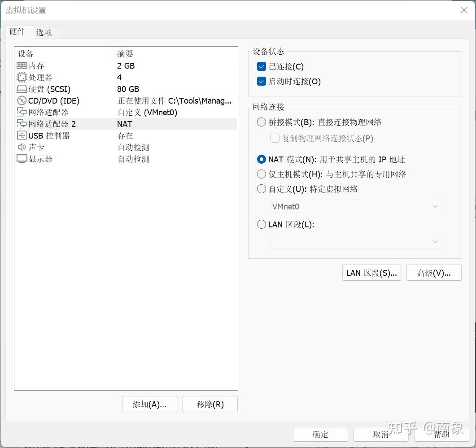The width and height of the screenshot is (476, 448).
Task: Switch to the 选项 tab
Action: (45, 32)
